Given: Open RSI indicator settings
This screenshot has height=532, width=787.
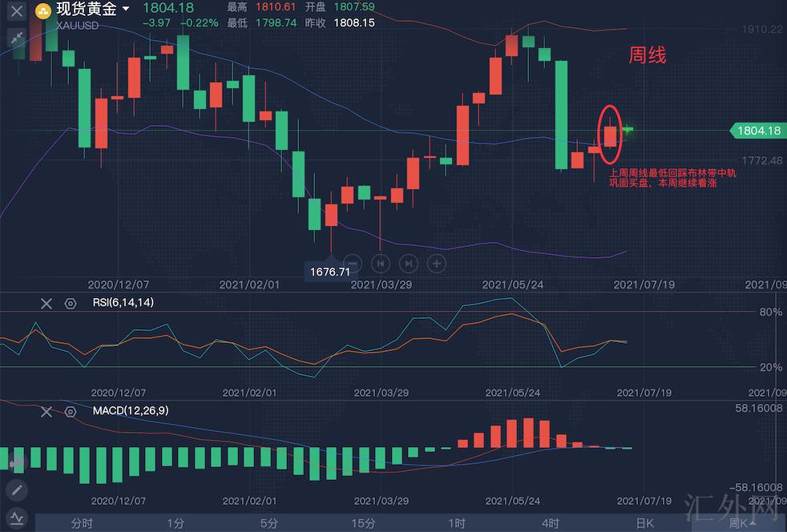Looking at the screenshot, I should click(71, 303).
